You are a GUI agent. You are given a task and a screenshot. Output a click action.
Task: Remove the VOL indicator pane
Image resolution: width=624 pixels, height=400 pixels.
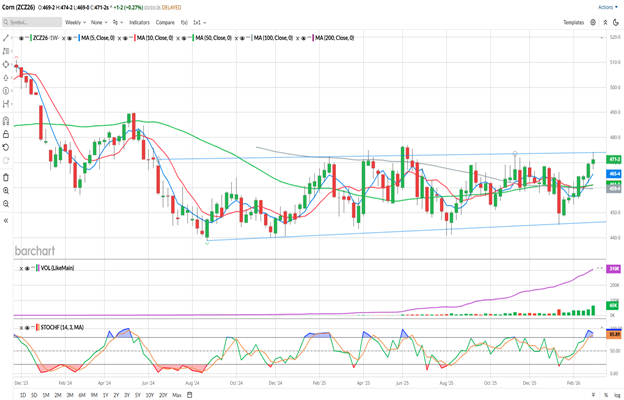21,268
